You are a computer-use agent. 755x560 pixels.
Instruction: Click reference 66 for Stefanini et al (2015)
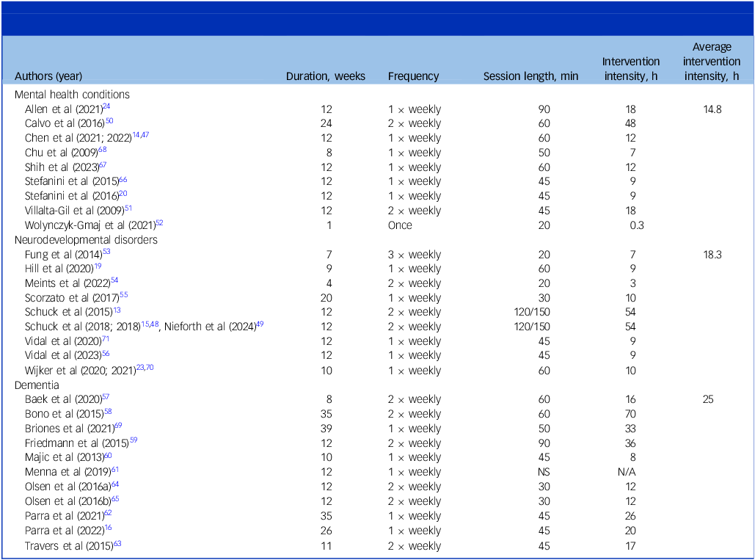pos(122,181)
